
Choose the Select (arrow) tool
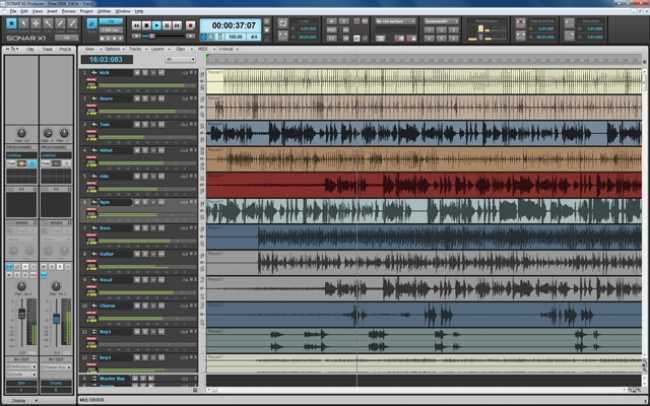pos(24,23)
